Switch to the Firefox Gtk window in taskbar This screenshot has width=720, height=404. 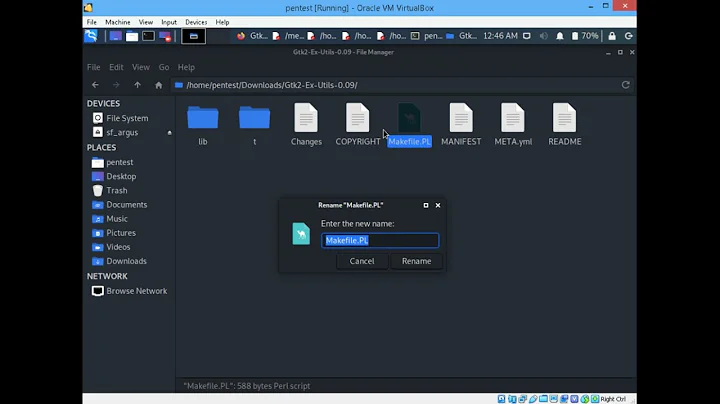(253, 36)
